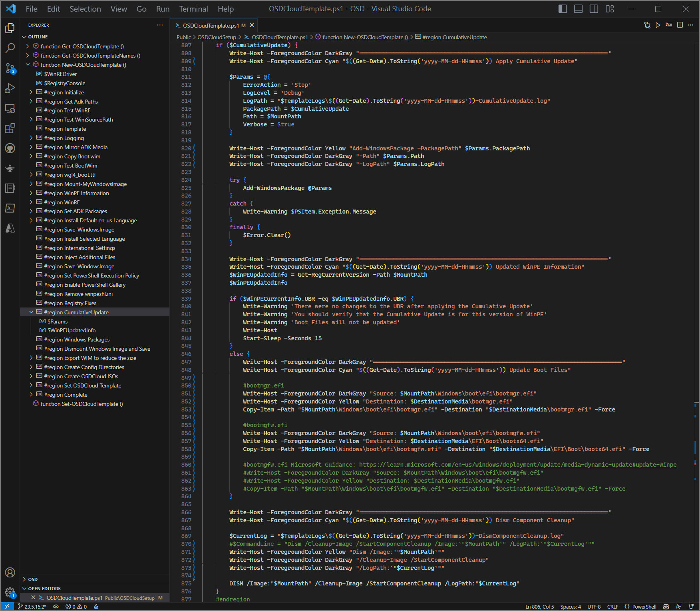Open the GitHub view in activity bar
Viewport: 700px width, 611px height.
(x=10, y=148)
